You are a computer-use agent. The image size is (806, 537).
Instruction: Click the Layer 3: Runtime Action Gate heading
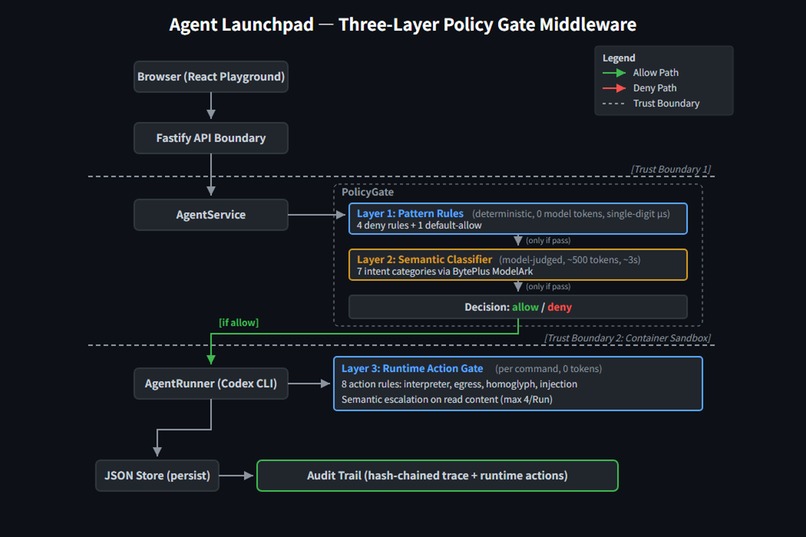click(412, 368)
